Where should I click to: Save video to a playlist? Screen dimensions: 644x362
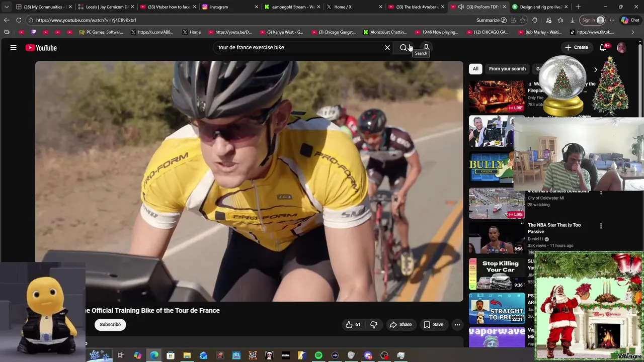coord(433,325)
